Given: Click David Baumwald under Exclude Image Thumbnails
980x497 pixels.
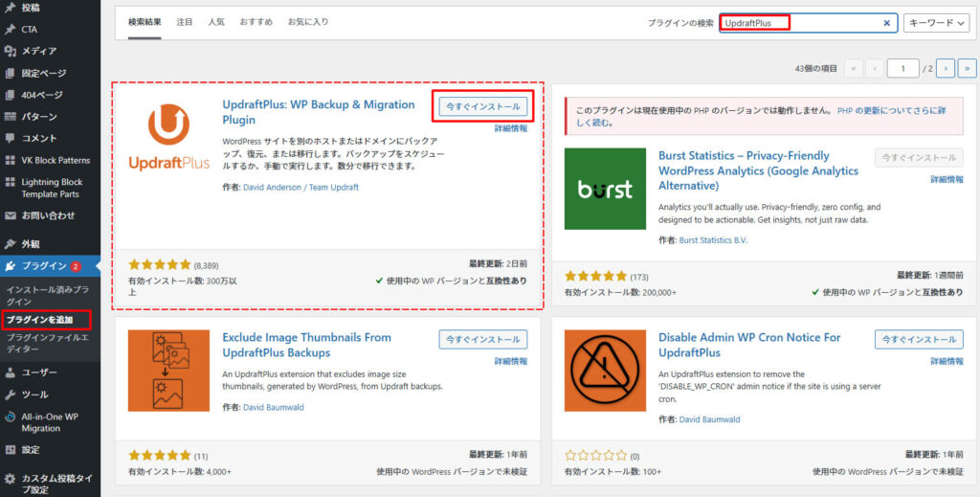Looking at the screenshot, I should 273,407.
